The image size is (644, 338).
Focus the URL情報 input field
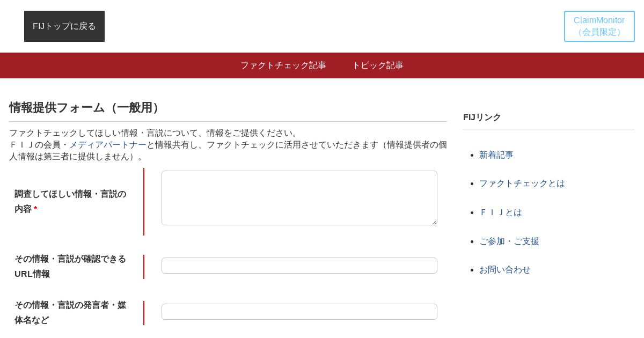[x=299, y=266]
